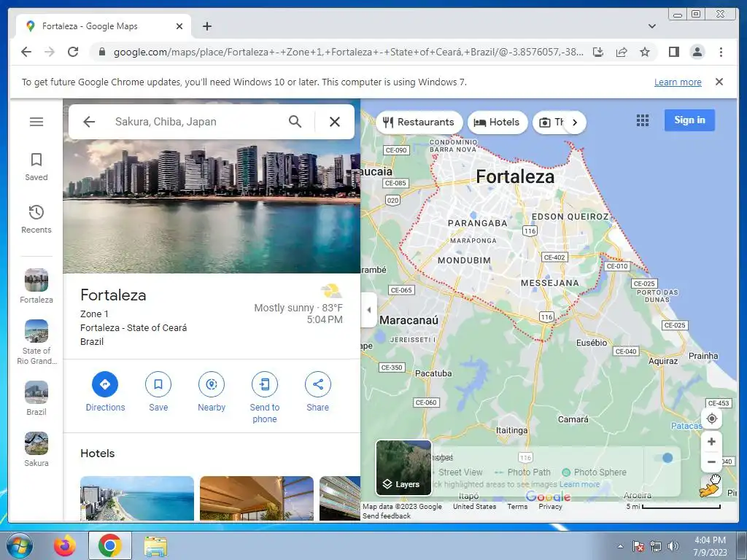Click the Share button
747x560 pixels.
318,392
